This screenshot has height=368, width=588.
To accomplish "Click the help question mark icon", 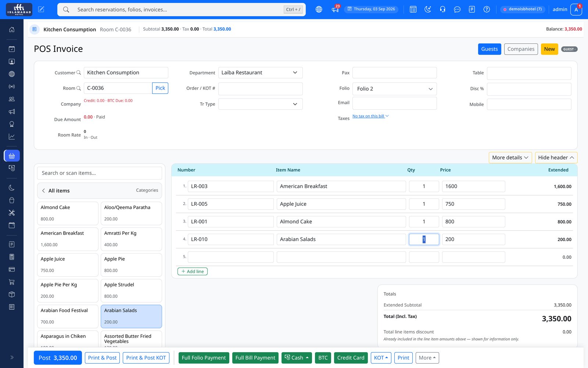I will [487, 10].
